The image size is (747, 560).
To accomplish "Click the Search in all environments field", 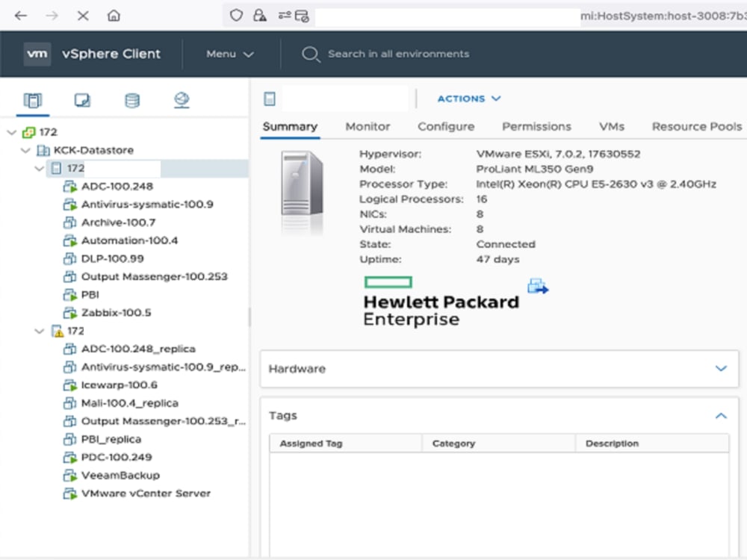I will click(x=396, y=53).
